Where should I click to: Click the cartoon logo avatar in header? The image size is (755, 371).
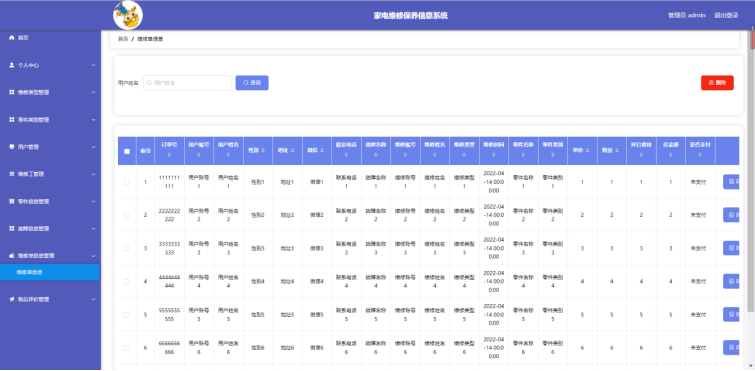(128, 15)
